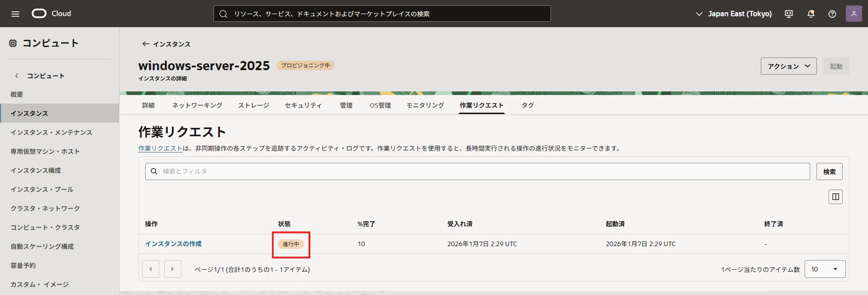This screenshot has height=295, width=868.
Task: Switch to the ストレージ tab
Action: (x=254, y=105)
